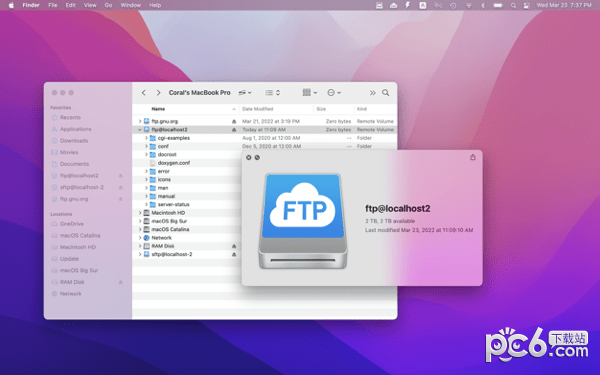Open the Finder menu

(x=31, y=5)
